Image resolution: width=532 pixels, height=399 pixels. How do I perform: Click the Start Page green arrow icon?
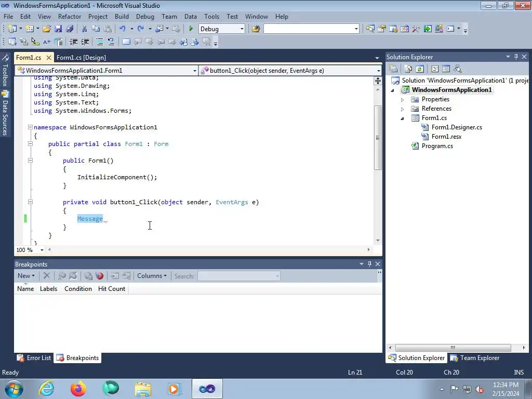tap(428, 29)
